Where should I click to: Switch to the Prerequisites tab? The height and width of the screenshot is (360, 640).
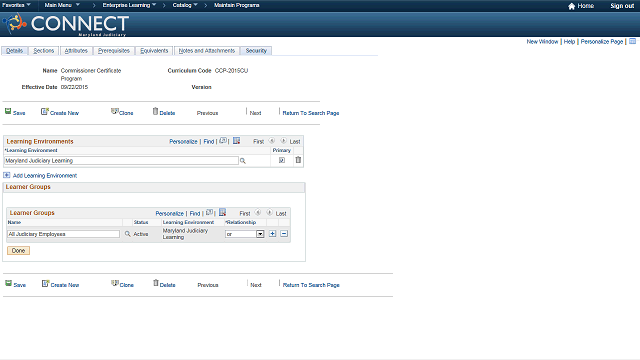(114, 51)
